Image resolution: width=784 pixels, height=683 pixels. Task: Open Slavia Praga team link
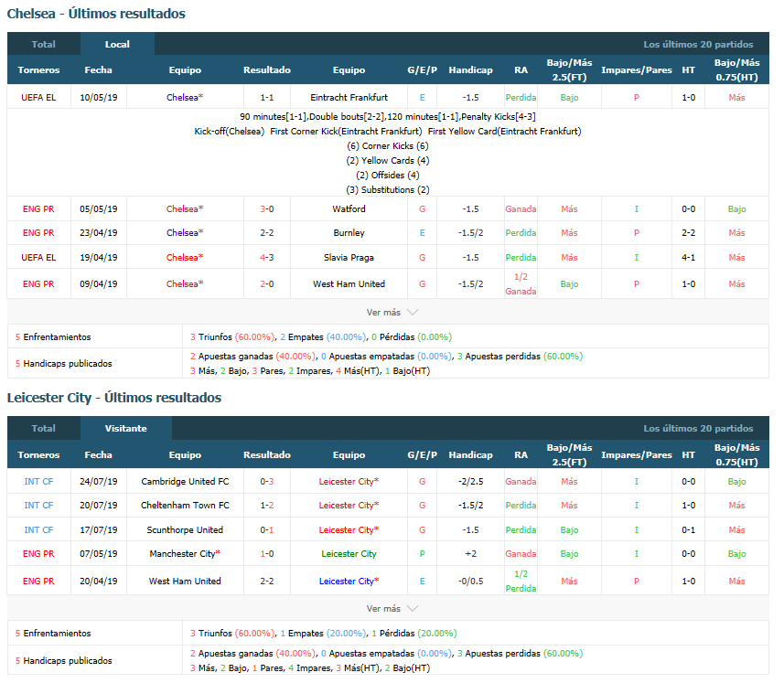(x=349, y=257)
